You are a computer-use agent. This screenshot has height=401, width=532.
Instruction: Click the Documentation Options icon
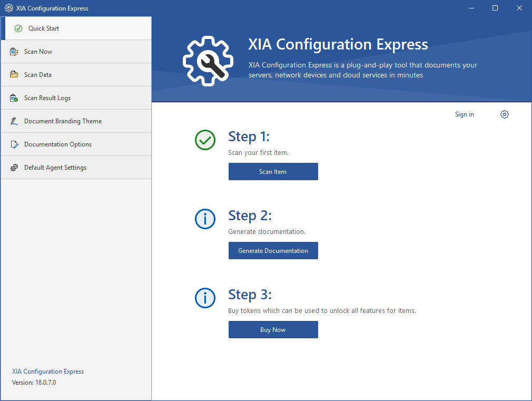coord(14,144)
